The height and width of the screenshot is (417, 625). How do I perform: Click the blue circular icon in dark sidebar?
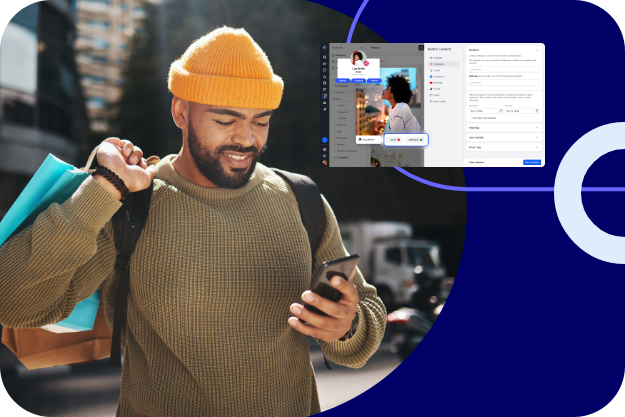[324, 140]
